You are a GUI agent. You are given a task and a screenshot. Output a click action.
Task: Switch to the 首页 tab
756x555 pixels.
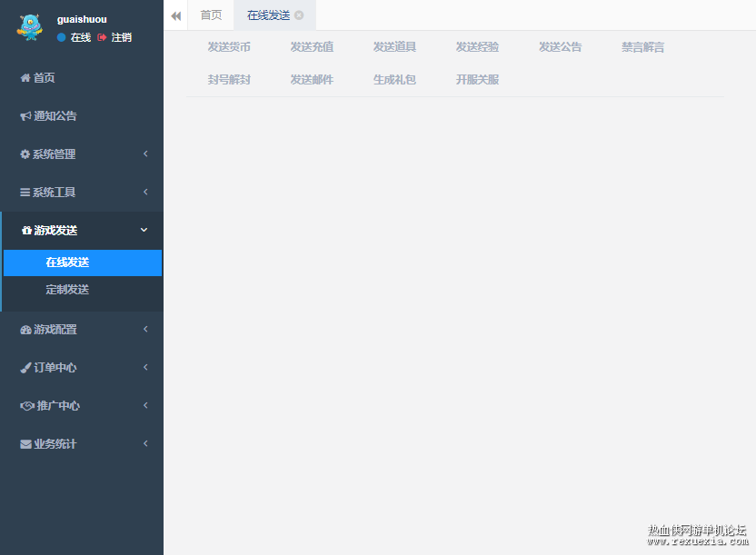[211, 15]
